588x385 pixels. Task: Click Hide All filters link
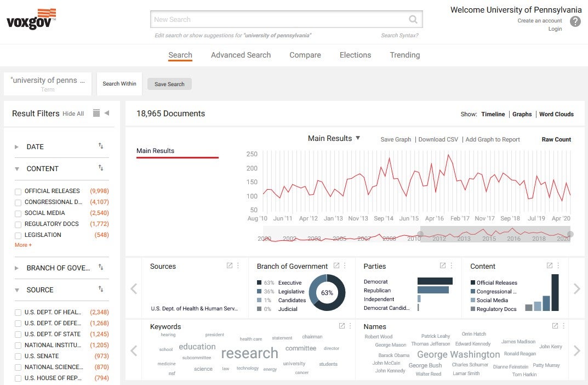(73, 114)
